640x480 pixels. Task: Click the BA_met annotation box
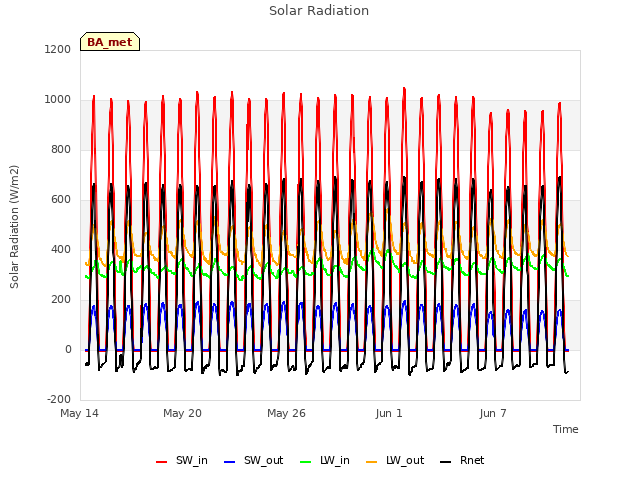[110, 42]
